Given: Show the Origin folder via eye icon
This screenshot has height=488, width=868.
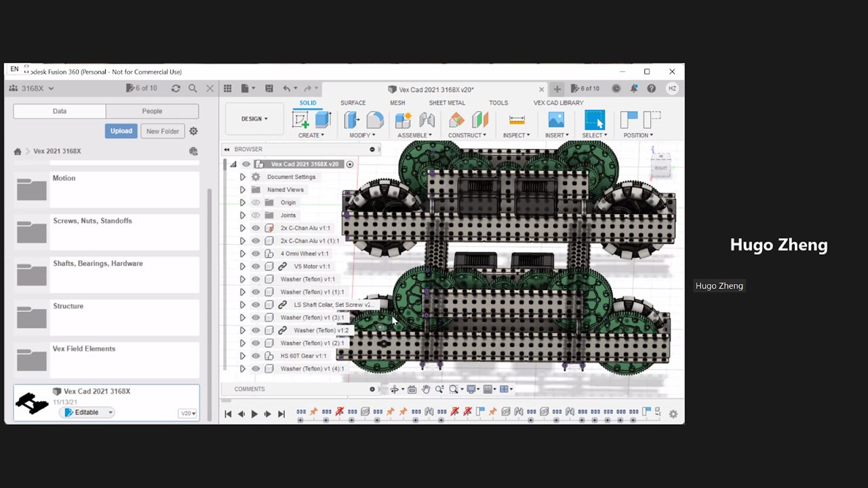Looking at the screenshot, I should 256,203.
